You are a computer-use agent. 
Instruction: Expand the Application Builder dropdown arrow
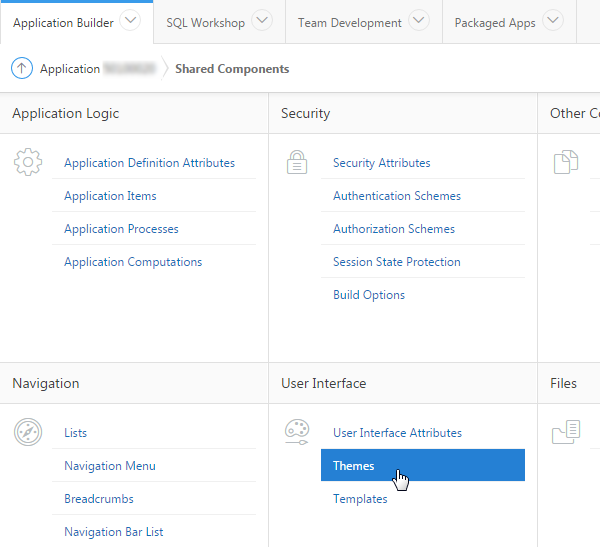tap(131, 21)
